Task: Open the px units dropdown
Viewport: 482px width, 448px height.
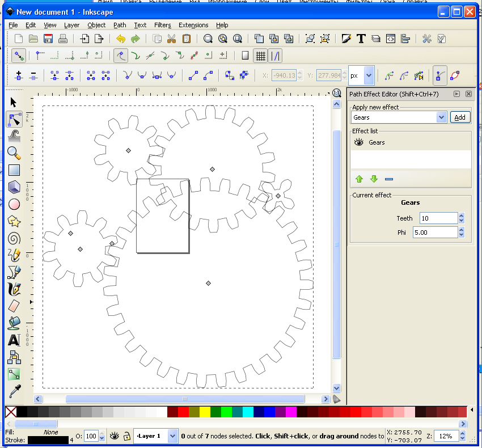Action: tap(369, 75)
